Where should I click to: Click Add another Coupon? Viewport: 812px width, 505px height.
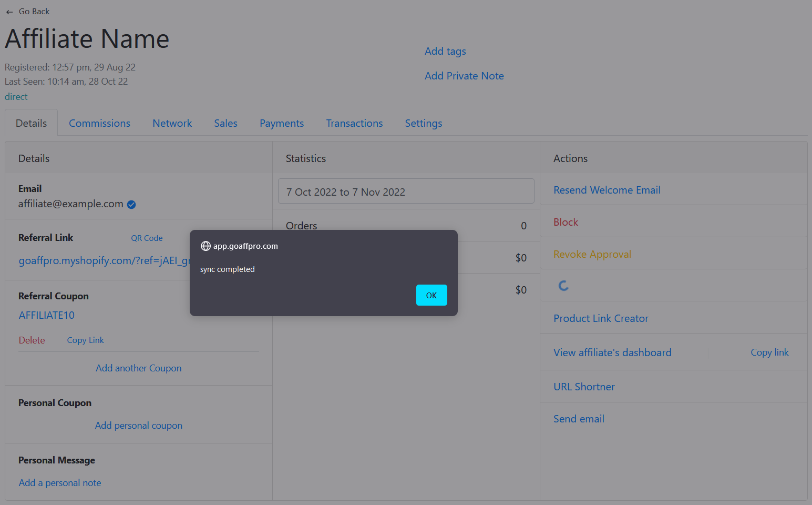138,368
